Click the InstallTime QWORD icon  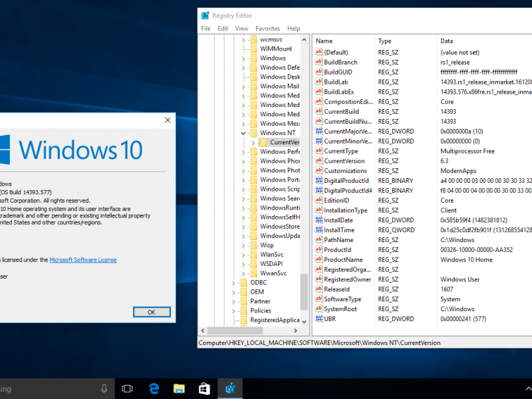pos(319,229)
